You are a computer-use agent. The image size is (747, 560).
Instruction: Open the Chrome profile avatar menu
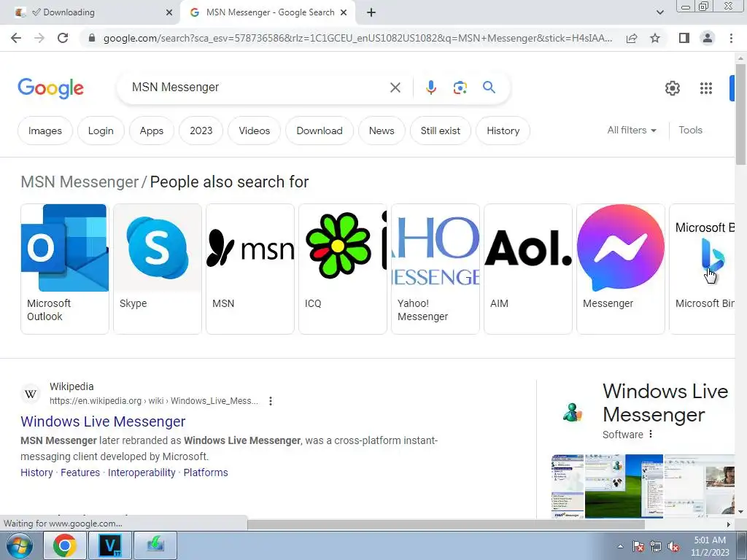pyautogui.click(x=708, y=38)
